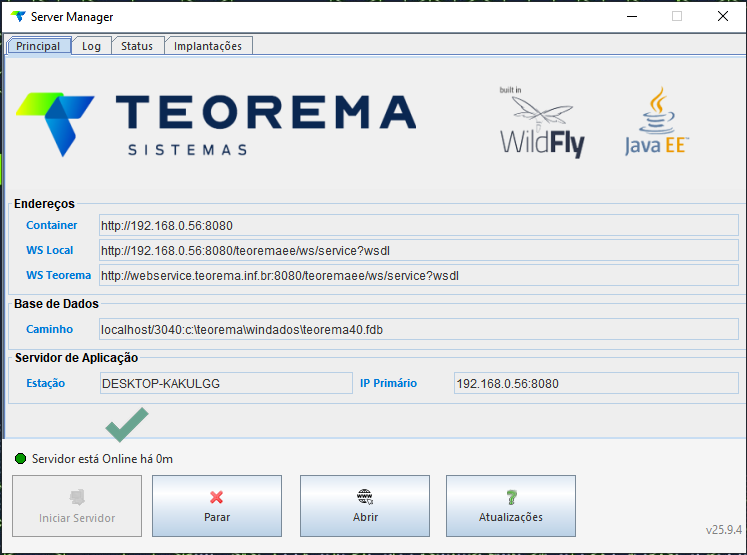Viewport: 747px width, 555px height.
Task: Click the red X icon on Parar
Action: point(217,497)
